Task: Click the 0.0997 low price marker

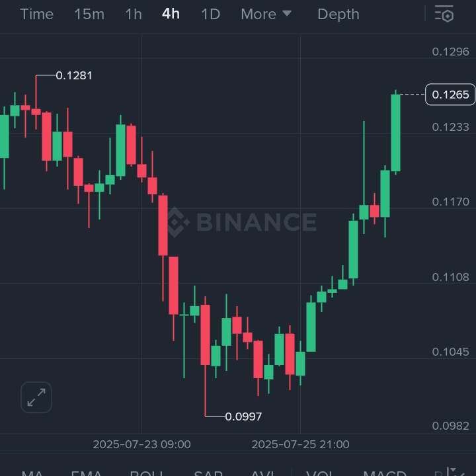Action: tap(243, 416)
